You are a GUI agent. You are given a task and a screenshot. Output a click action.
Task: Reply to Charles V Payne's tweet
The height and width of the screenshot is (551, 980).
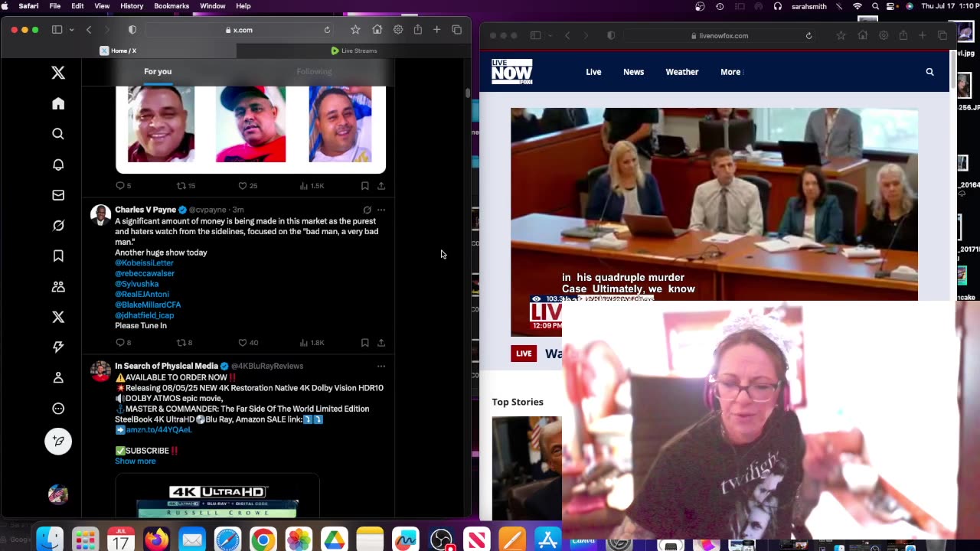[120, 343]
